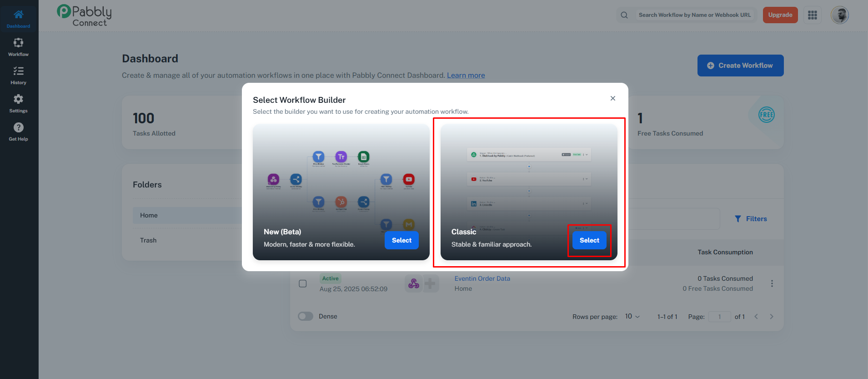Click the Dashboard page heading
868x379 pixels.
150,59
